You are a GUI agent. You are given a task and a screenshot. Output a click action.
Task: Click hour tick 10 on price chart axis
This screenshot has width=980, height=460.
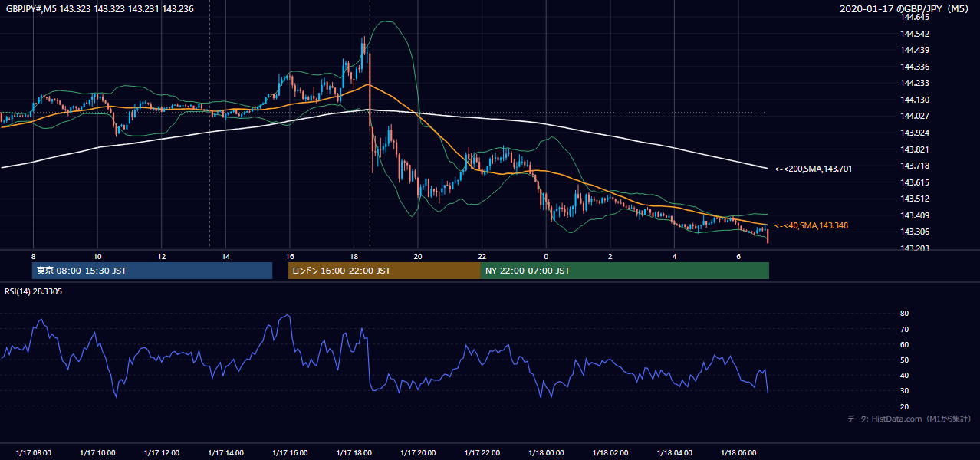point(97,256)
